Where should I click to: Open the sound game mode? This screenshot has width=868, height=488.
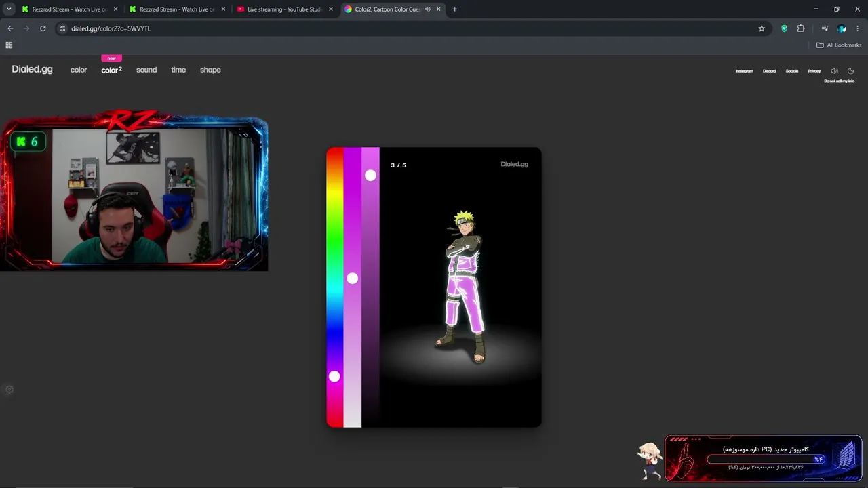146,70
